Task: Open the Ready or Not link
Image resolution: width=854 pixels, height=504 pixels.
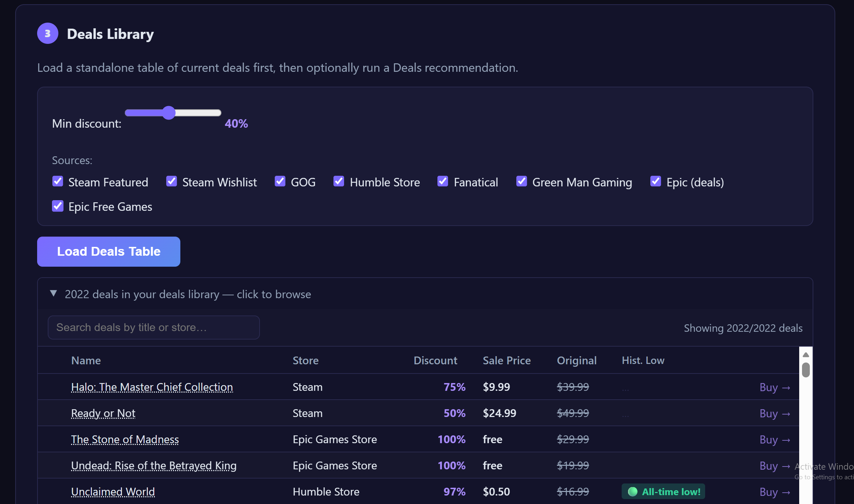Action: (x=103, y=413)
